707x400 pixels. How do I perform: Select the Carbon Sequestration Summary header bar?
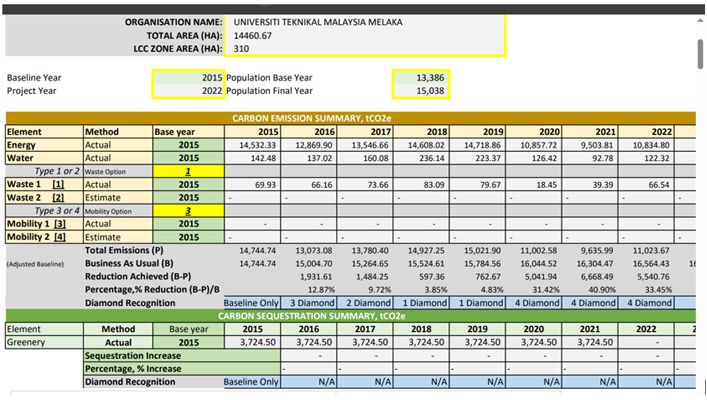click(350, 316)
